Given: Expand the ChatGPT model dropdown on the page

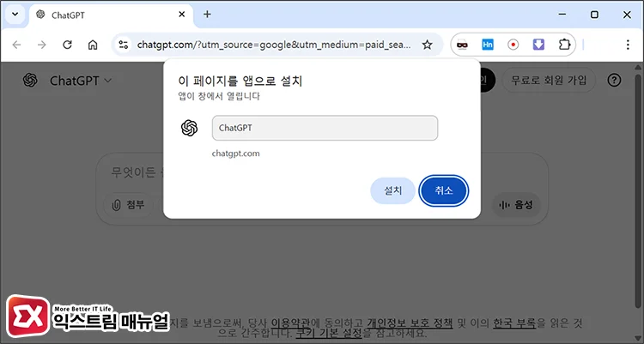Looking at the screenshot, I should tap(81, 81).
